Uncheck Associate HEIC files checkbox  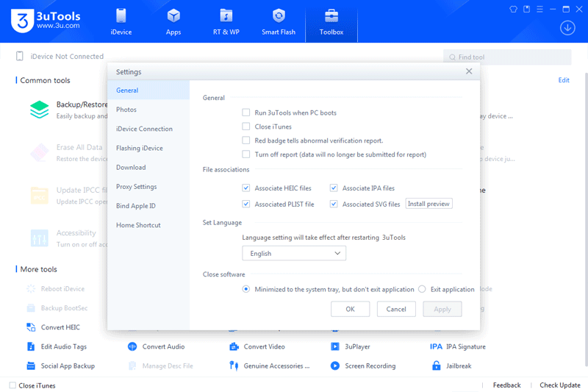(246, 188)
